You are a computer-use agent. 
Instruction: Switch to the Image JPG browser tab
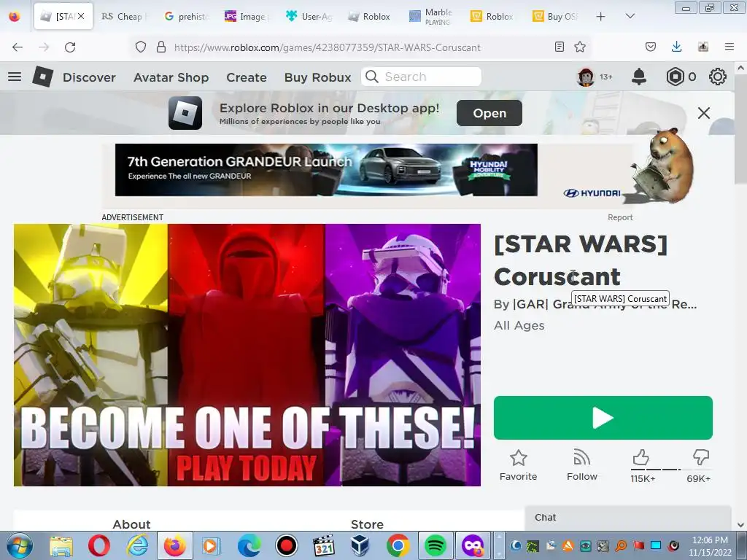click(247, 16)
